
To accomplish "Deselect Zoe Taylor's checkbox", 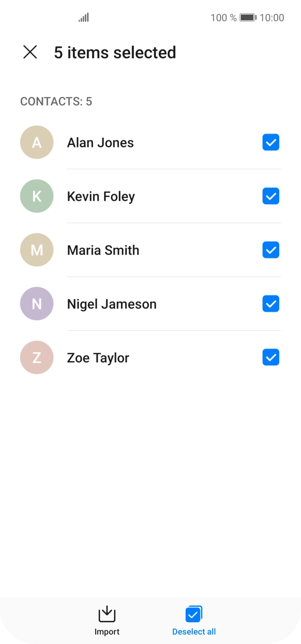I will tap(271, 358).
